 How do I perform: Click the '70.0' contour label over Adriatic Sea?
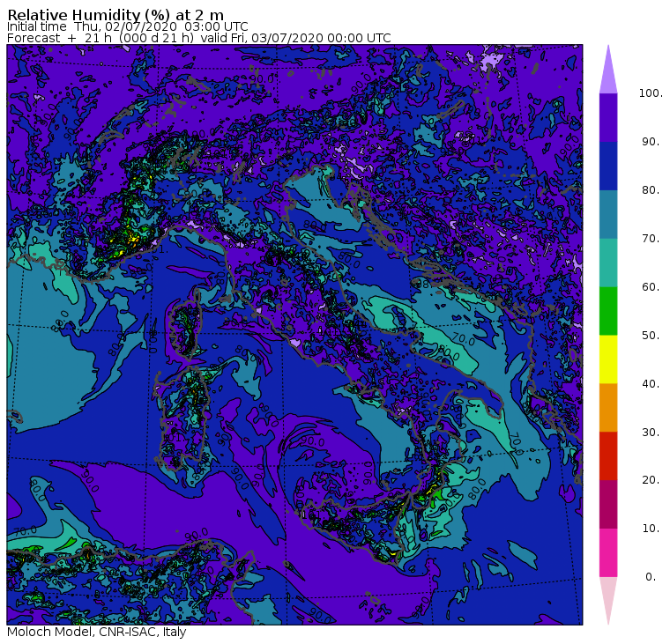click(x=463, y=339)
